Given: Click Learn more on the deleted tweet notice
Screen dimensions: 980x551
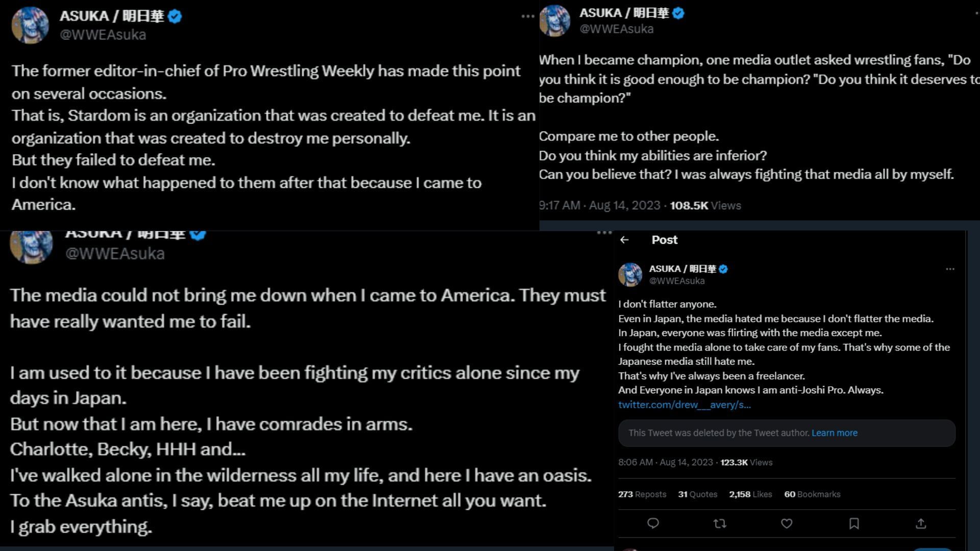Looking at the screenshot, I should [x=835, y=433].
